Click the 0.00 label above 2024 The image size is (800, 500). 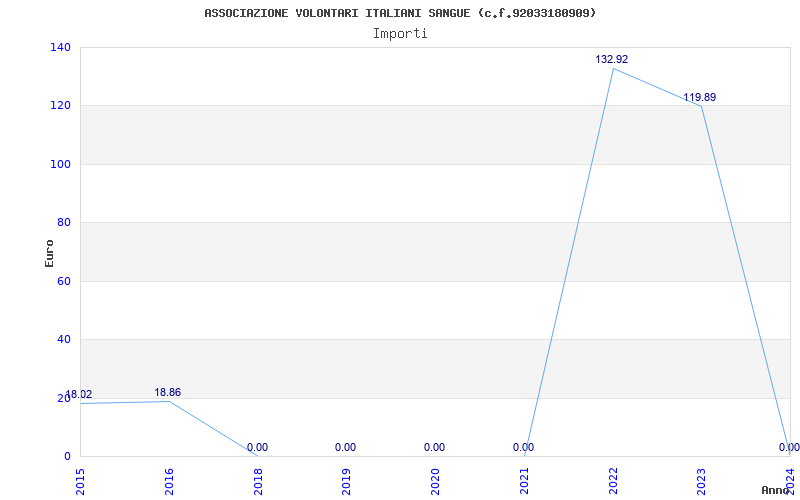tap(789, 447)
